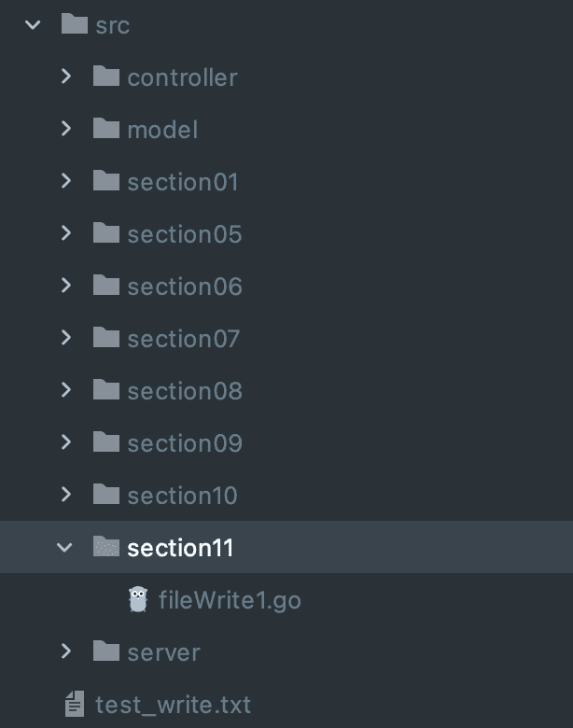Screen dimensions: 573x728
Task: Open the fileWrite1.go file
Action: point(230,599)
